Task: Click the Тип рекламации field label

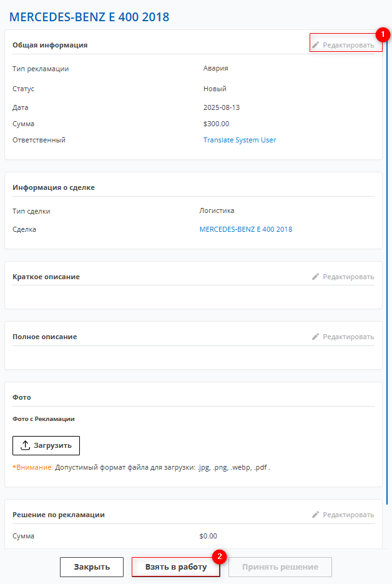Action: pyautogui.click(x=41, y=69)
